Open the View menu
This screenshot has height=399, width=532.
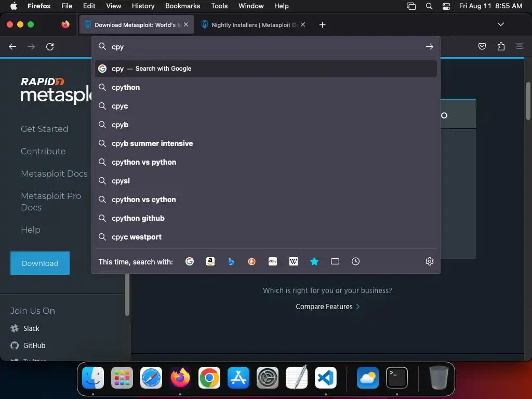[x=113, y=6]
